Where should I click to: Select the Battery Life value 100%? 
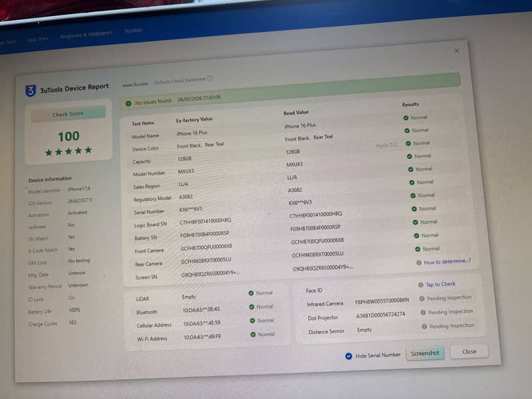click(x=74, y=310)
